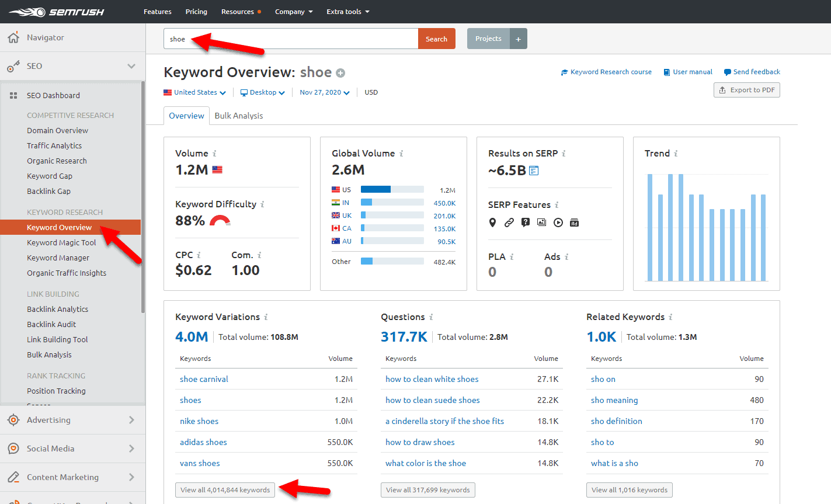The width and height of the screenshot is (831, 504).
Task: View all 317,699 keywords
Action: [428, 490]
